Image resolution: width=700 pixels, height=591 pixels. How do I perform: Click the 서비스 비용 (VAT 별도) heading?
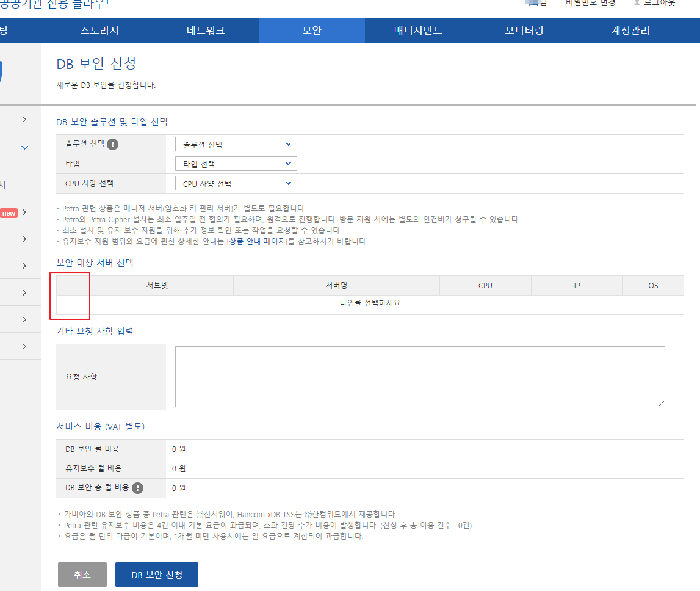[x=101, y=427]
